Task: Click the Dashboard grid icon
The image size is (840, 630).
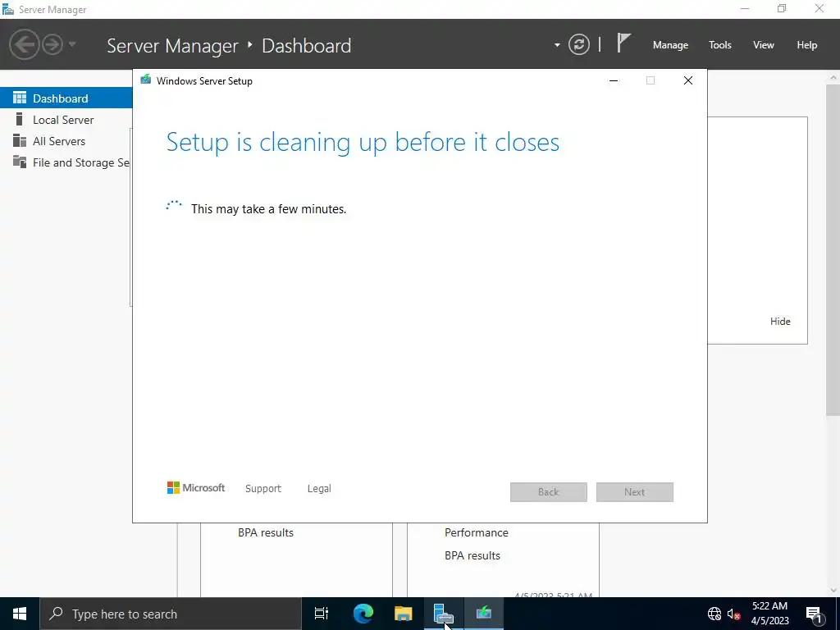Action: click(x=20, y=98)
